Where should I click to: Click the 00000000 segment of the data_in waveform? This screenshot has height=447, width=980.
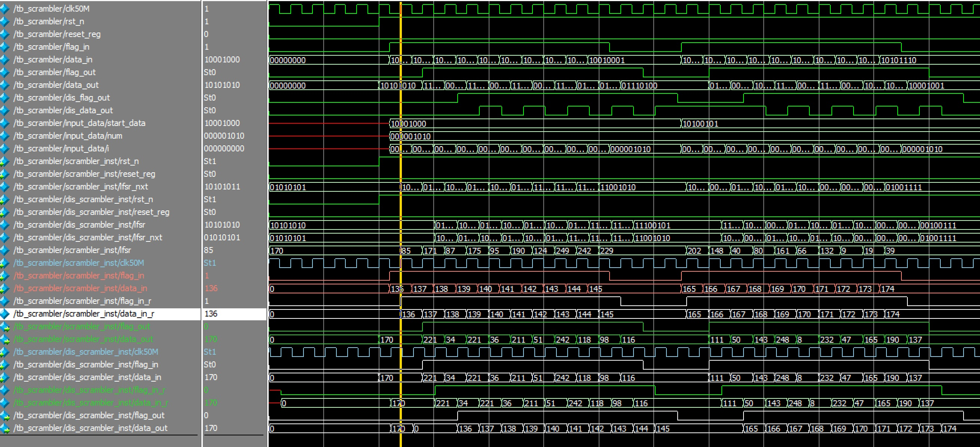(x=288, y=60)
